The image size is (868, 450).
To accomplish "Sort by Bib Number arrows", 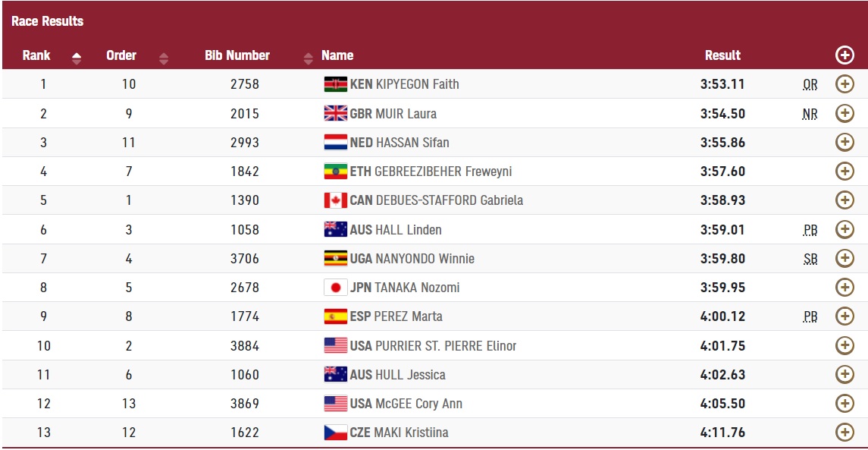I will 309,58.
